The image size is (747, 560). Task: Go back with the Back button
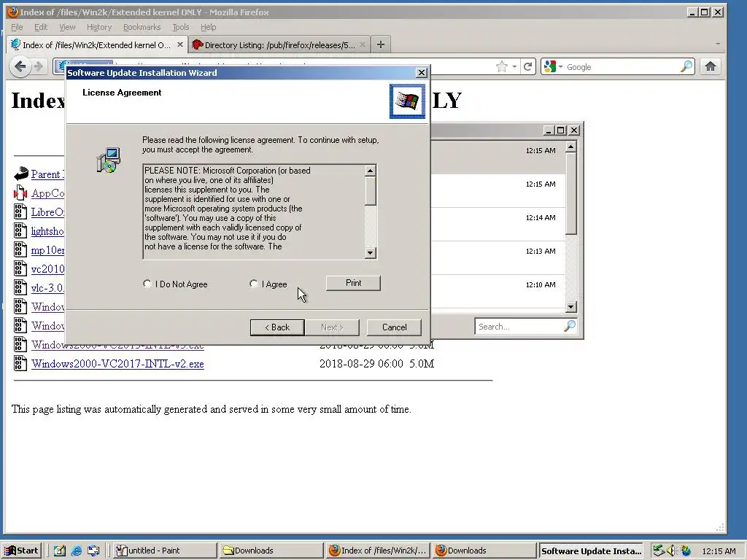(277, 327)
